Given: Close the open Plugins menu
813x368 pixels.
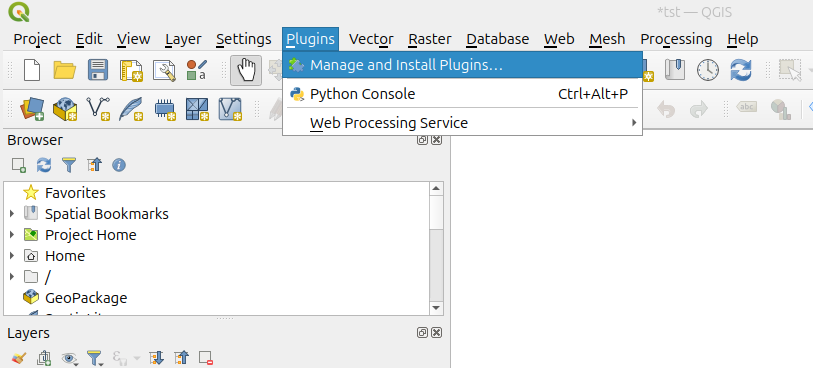Looking at the screenshot, I should (311, 39).
